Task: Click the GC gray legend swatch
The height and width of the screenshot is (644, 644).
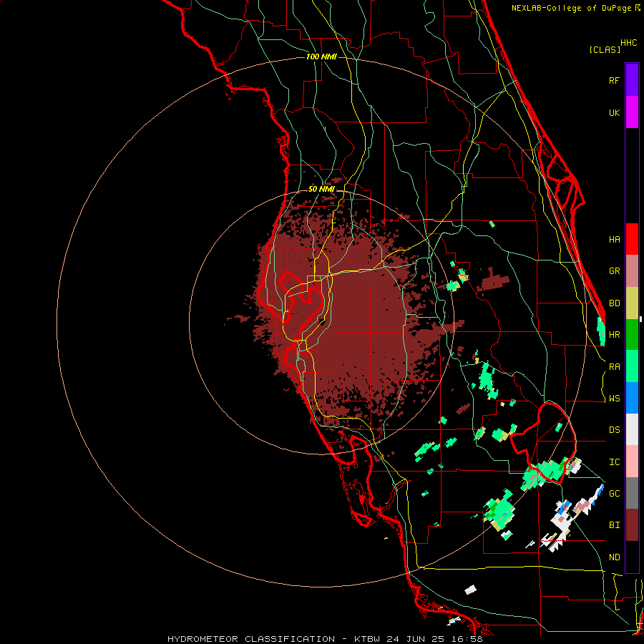Action: point(632,493)
